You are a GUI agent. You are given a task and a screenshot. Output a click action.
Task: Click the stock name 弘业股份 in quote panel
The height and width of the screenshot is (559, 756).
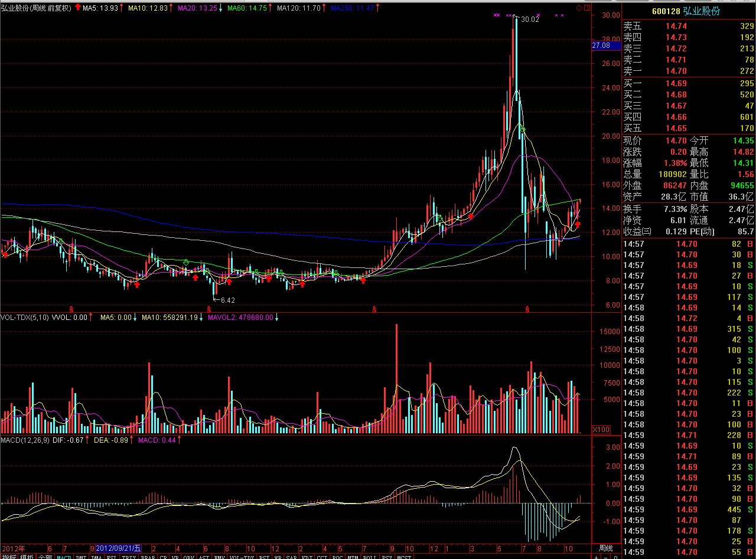pos(701,11)
